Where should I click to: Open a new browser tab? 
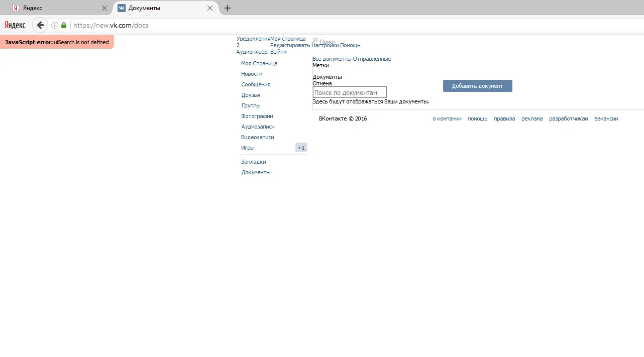coord(228,8)
